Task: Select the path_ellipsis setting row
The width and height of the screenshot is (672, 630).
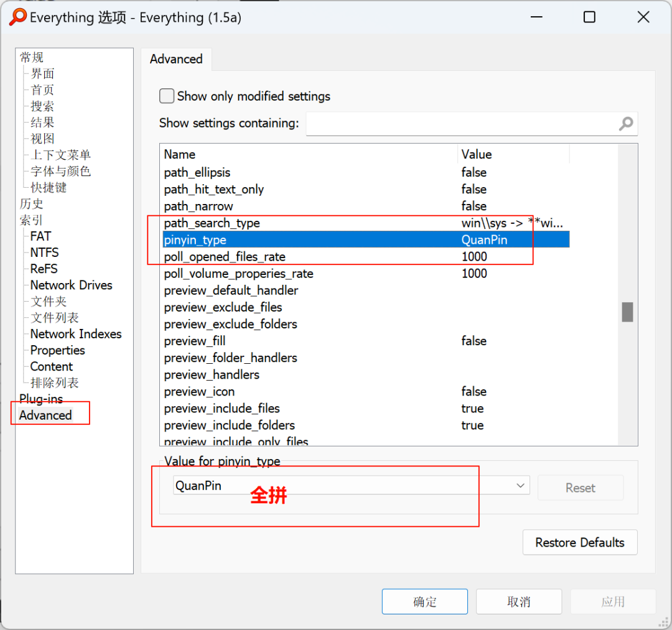Action: [x=366, y=173]
